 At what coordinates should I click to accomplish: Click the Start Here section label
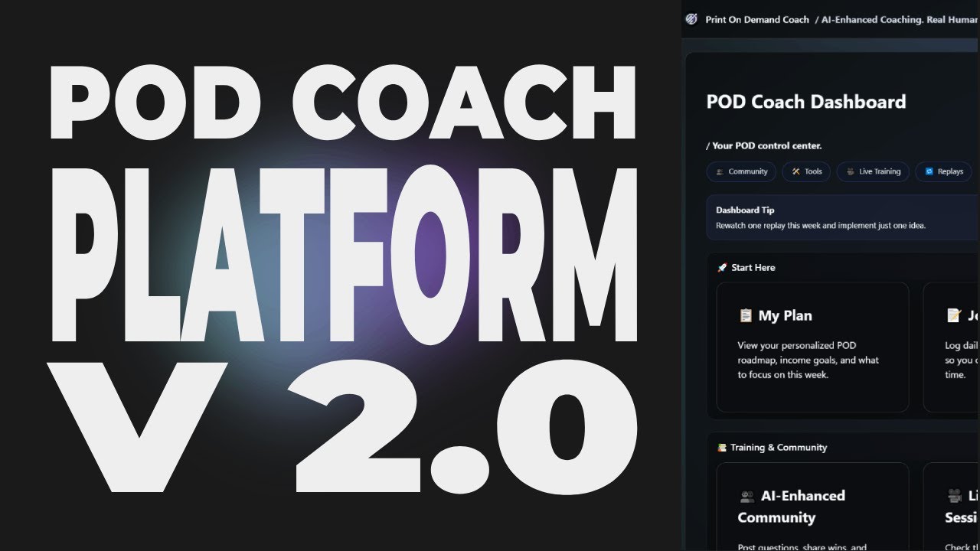pos(753,268)
